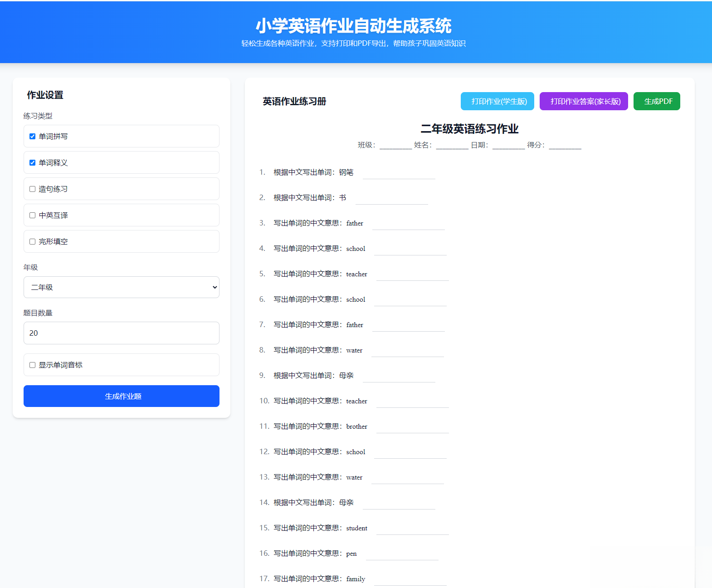Viewport: 712px width, 588px height.
Task: Click answer blank for question 1 钢笔
Action: 399,173
